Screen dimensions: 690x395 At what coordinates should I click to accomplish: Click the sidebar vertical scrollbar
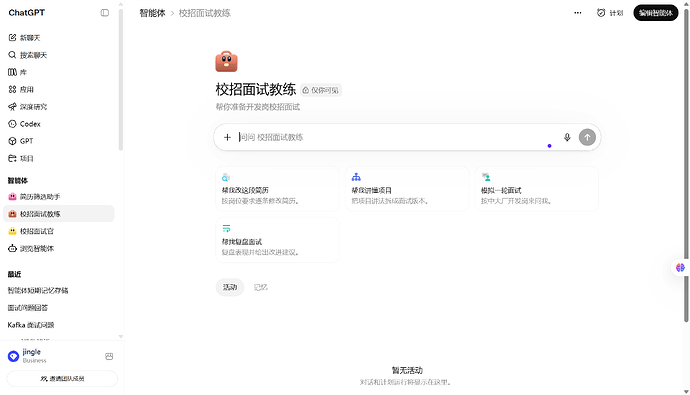121,79
